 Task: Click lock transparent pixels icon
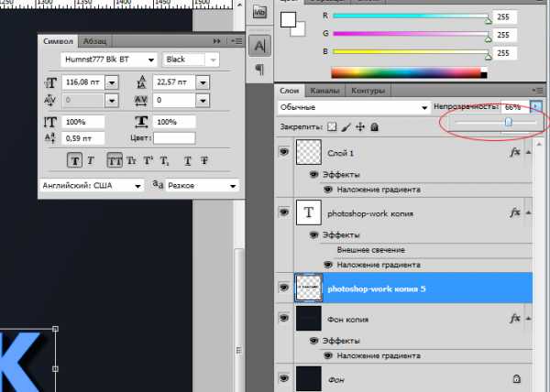(332, 126)
